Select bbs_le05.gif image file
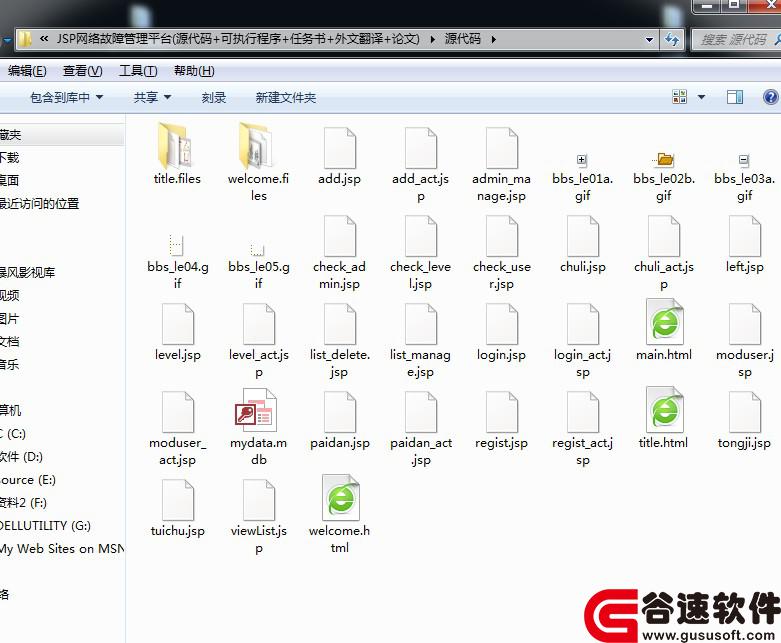Screen dimensions: 781x643 pyautogui.click(x=259, y=265)
